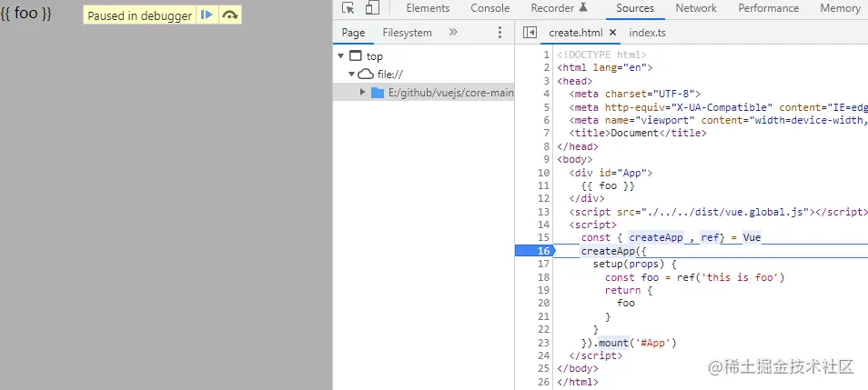The height and width of the screenshot is (390, 868).
Task: Click the file:// cloud icon
Action: [366, 75]
